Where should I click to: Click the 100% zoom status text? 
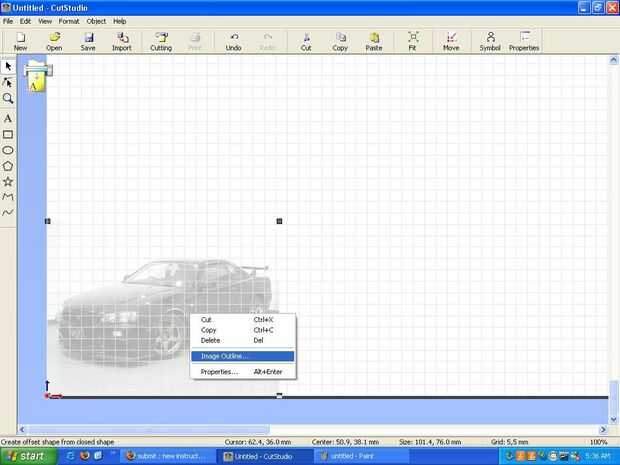click(598, 442)
